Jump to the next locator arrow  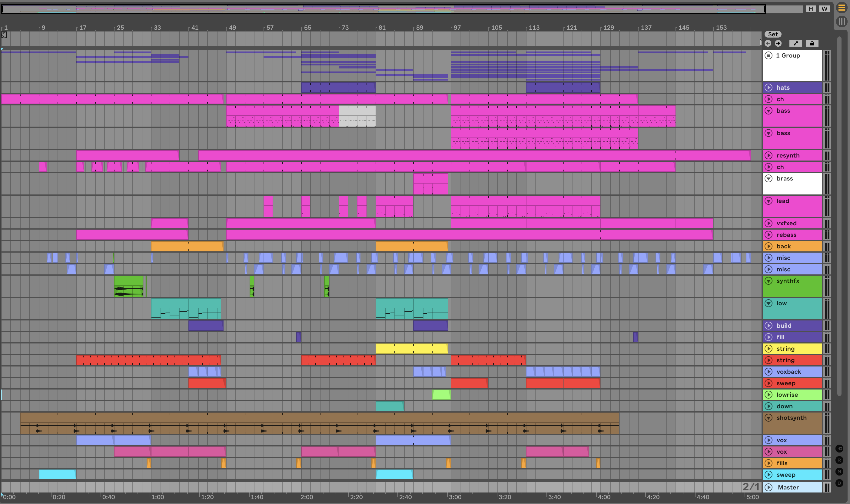(778, 43)
